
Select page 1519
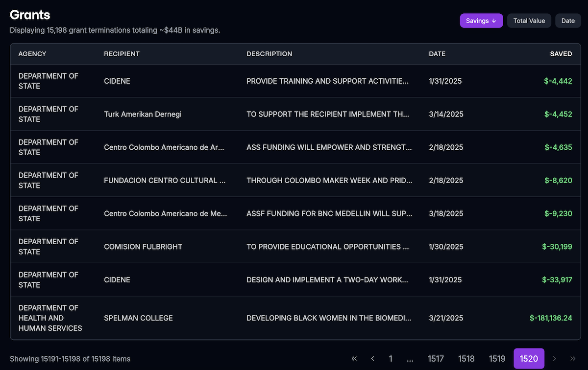tap(497, 358)
